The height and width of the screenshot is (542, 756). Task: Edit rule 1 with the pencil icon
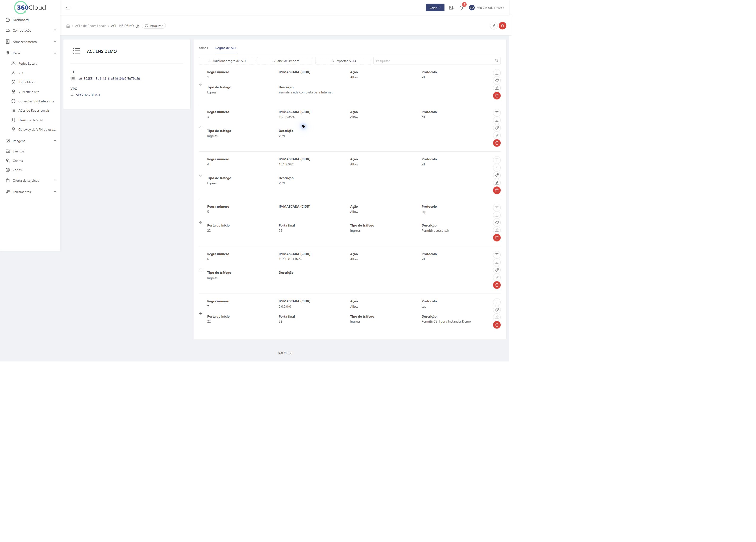point(497,88)
